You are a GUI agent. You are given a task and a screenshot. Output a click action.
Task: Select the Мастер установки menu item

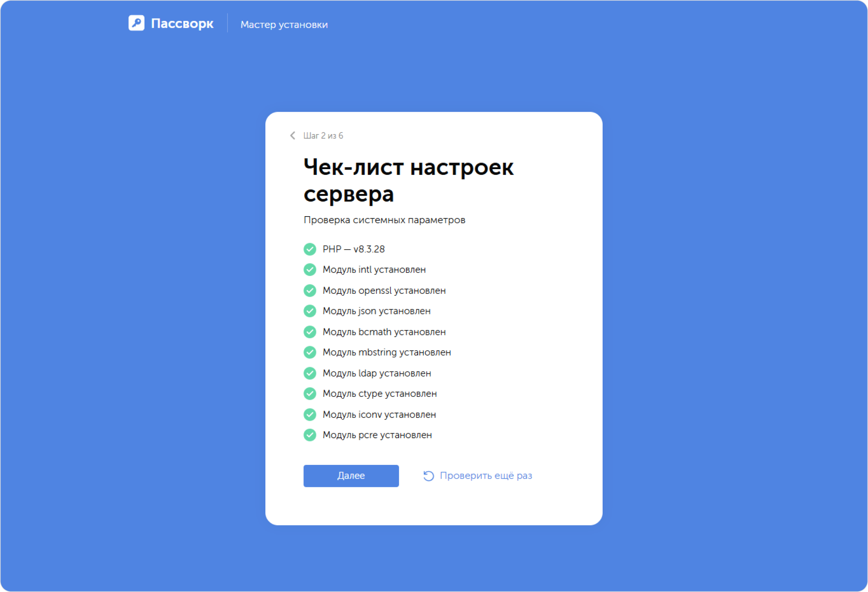point(284,24)
